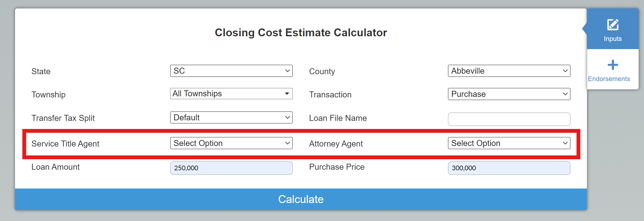Open the Transaction dropdown showing Purchase
The height and width of the screenshot is (221, 644).
click(509, 94)
